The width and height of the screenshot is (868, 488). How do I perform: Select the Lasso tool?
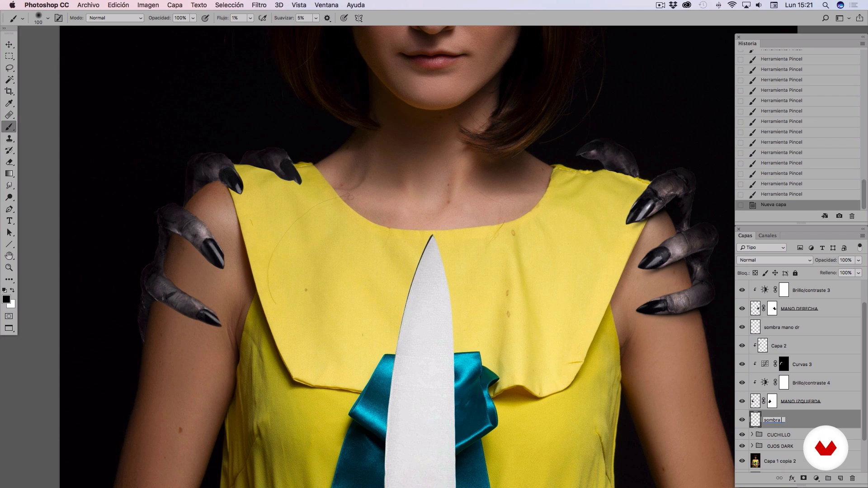pyautogui.click(x=9, y=68)
